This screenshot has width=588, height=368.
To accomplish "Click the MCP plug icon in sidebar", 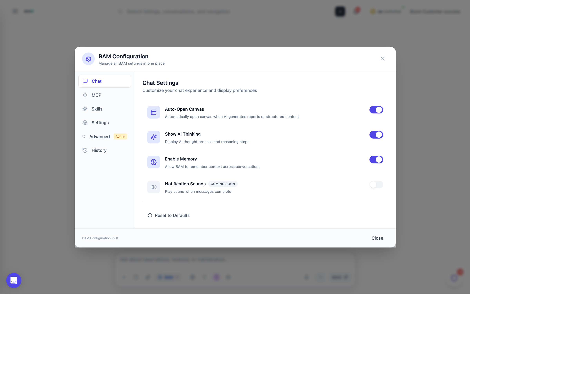I will 85,95.
